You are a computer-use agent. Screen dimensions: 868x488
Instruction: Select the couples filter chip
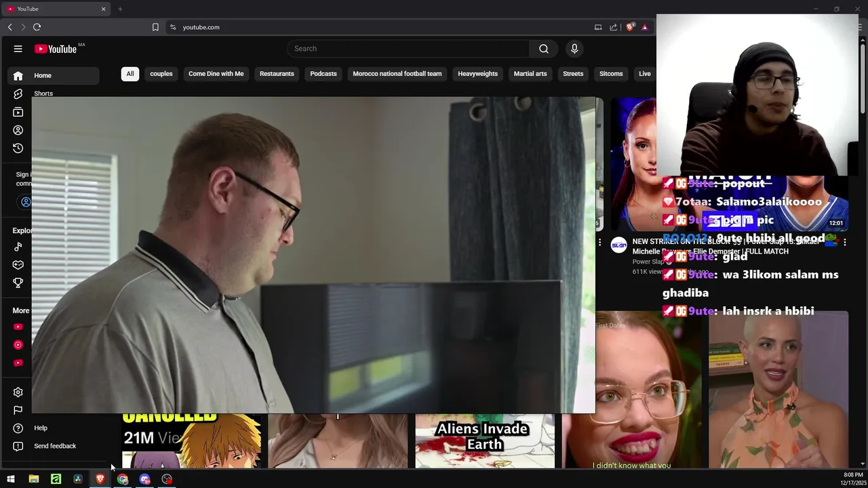point(161,74)
